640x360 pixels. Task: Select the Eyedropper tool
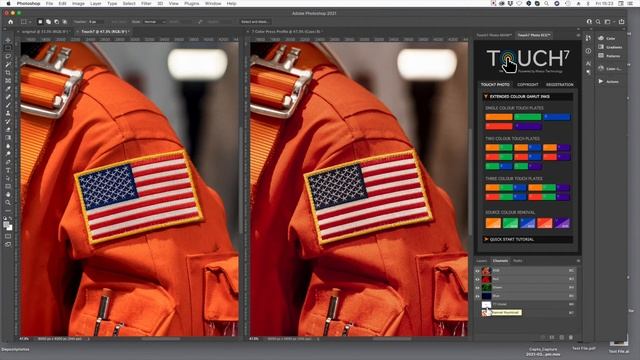8,89
